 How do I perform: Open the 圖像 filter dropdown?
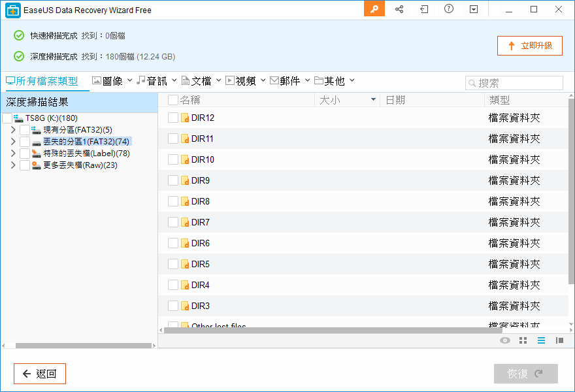(x=112, y=81)
